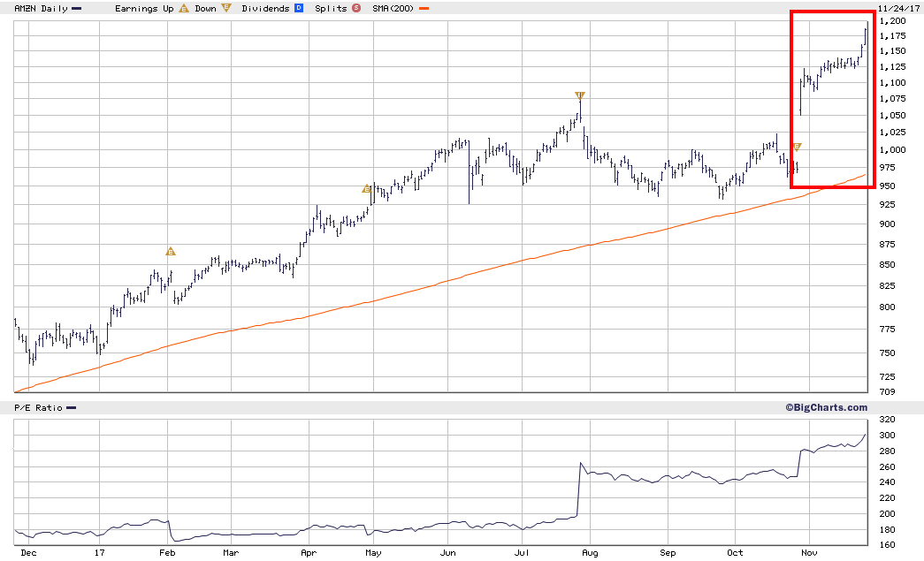Viewport: 924px width, 561px height.
Task: Click the 1,200 price axis label
Action: (893, 21)
